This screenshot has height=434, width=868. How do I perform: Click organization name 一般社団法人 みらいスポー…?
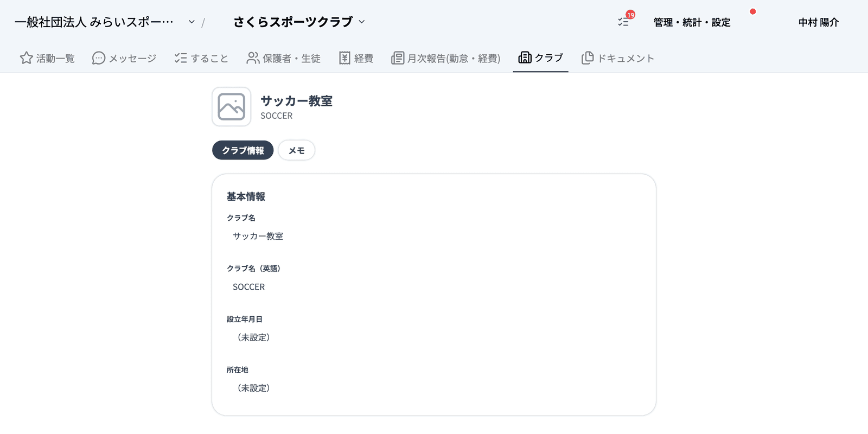94,22
